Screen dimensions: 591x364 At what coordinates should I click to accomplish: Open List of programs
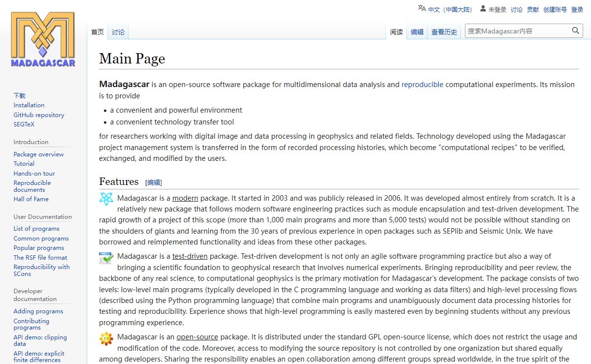click(x=36, y=229)
